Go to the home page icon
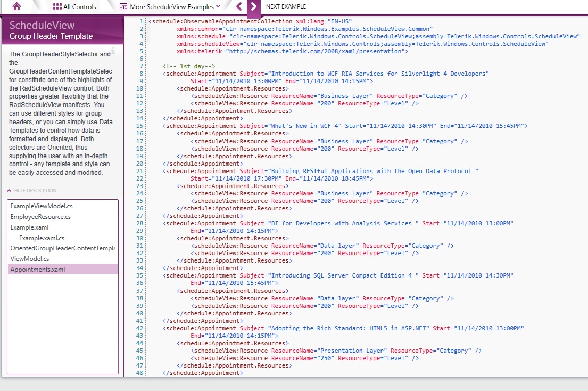Viewport: 588px width, 391px height. click(16, 6)
